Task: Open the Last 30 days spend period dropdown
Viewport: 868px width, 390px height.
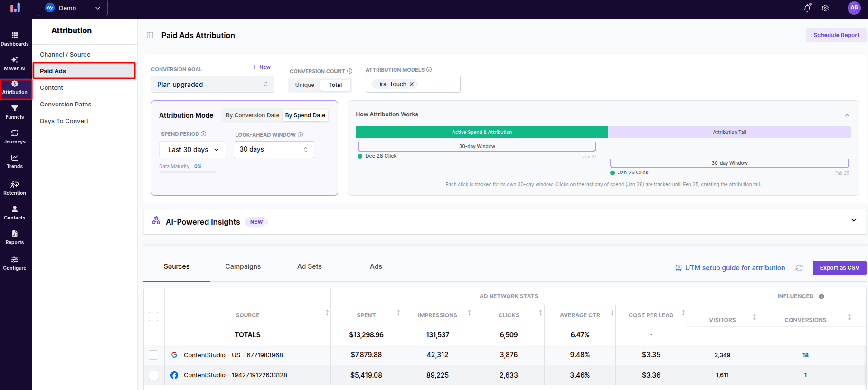Action: point(192,150)
